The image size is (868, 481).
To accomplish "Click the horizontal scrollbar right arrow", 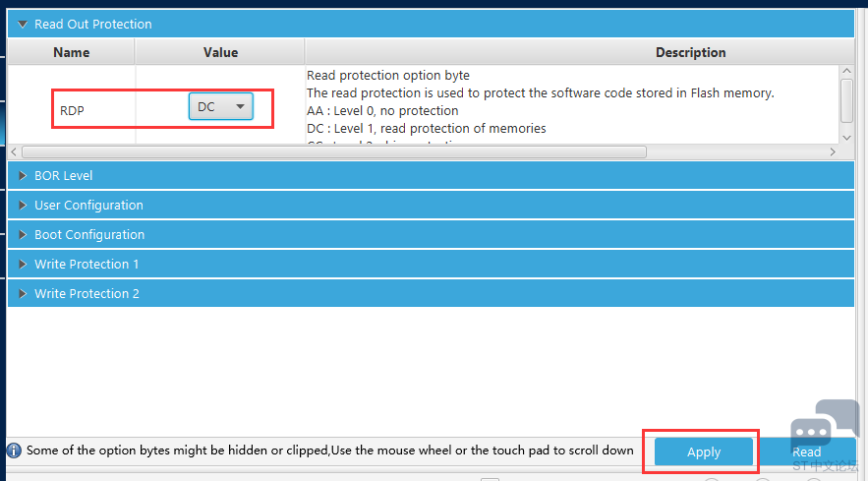I will (x=833, y=152).
